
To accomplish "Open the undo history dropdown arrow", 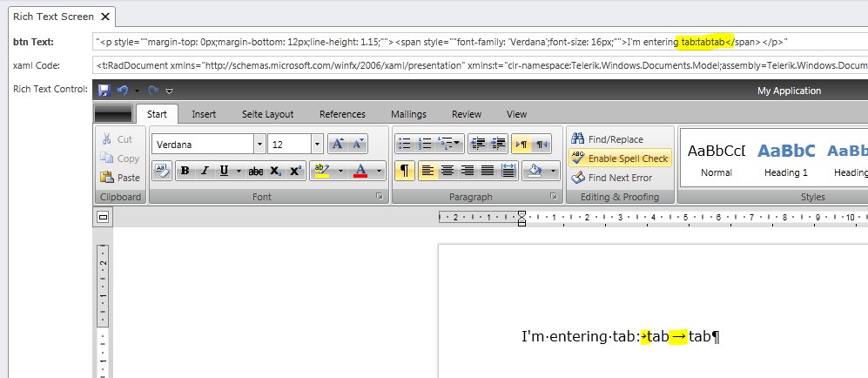I will click(x=137, y=91).
